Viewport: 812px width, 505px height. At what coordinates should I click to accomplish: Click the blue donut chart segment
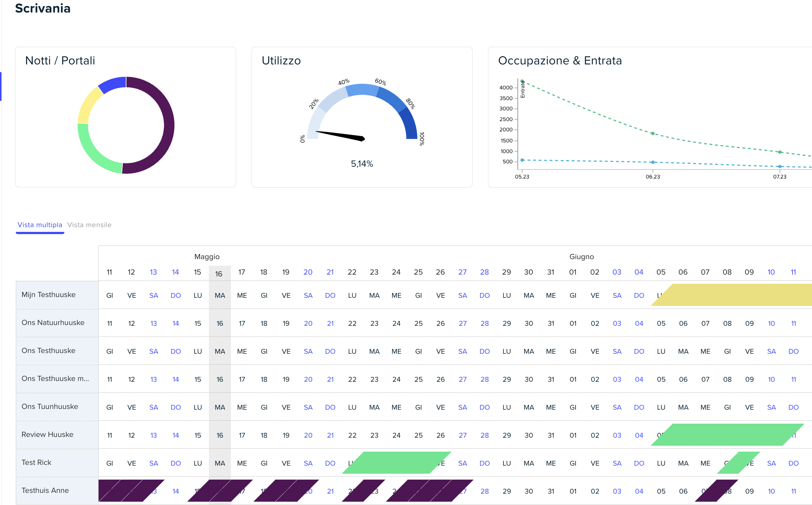pos(112,84)
